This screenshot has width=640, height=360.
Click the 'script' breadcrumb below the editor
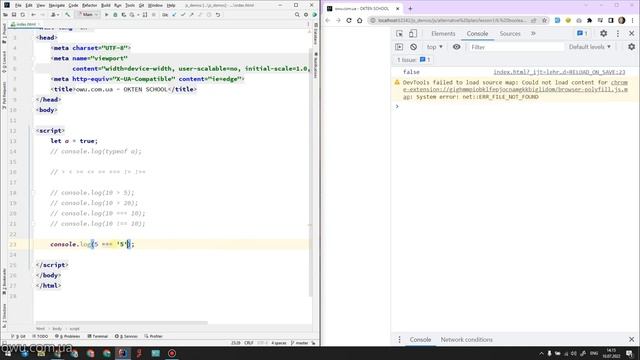[74, 329]
